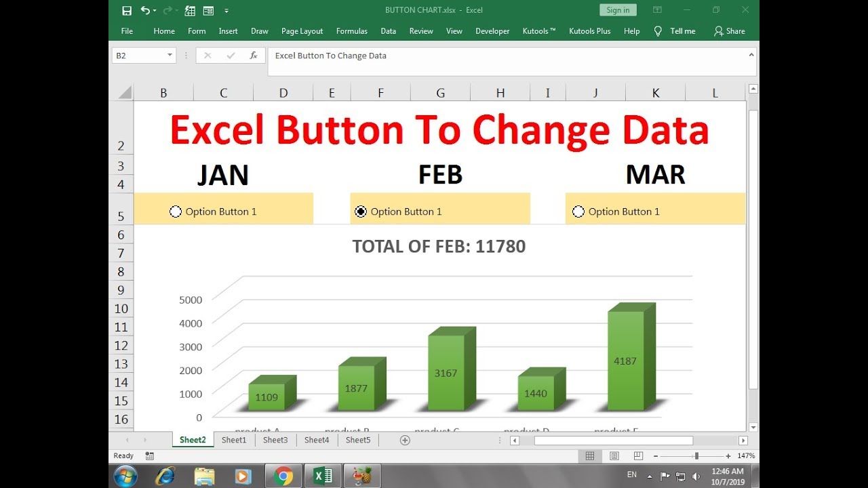This screenshot has height=488, width=868.
Task: Zoom in with the plus button
Action: (x=728, y=456)
